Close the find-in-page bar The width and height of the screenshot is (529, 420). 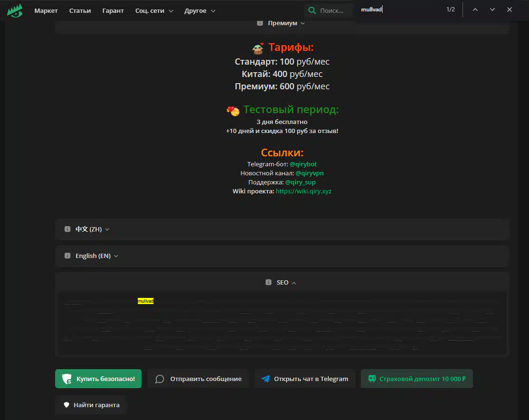(509, 10)
